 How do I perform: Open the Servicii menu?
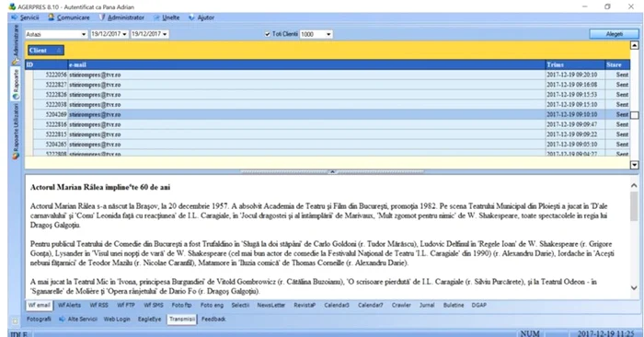pyautogui.click(x=25, y=17)
